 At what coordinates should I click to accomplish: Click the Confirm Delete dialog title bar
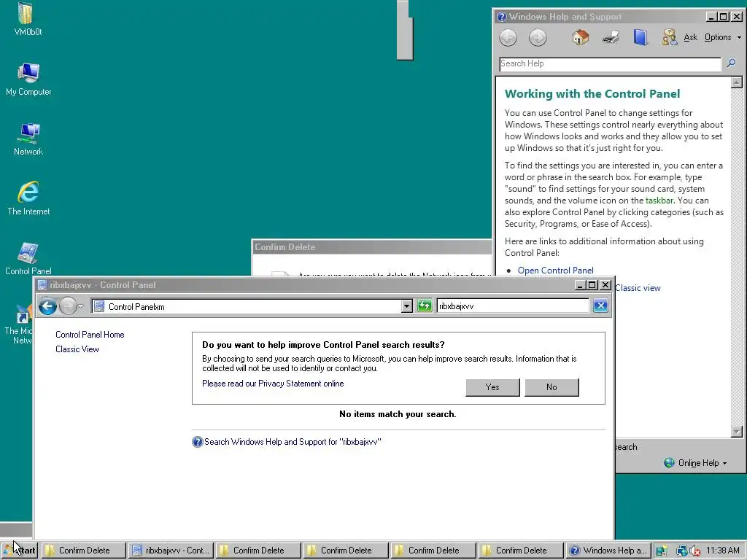pos(371,247)
